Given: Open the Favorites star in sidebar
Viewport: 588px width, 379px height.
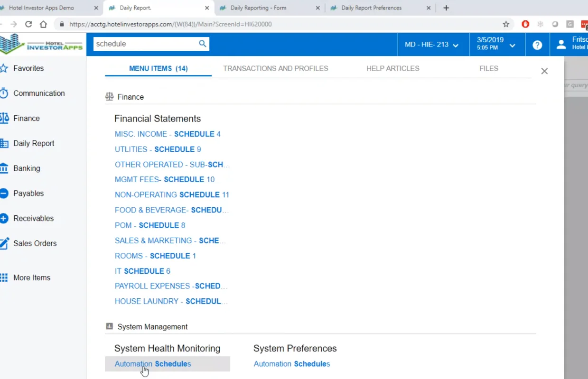Looking at the screenshot, I should (4, 68).
